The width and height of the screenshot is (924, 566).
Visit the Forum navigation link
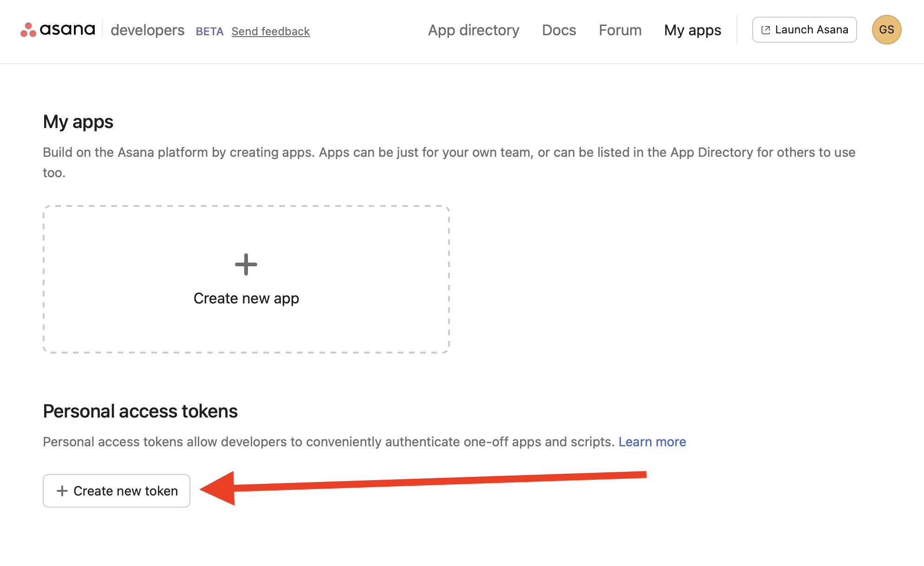[x=620, y=30]
